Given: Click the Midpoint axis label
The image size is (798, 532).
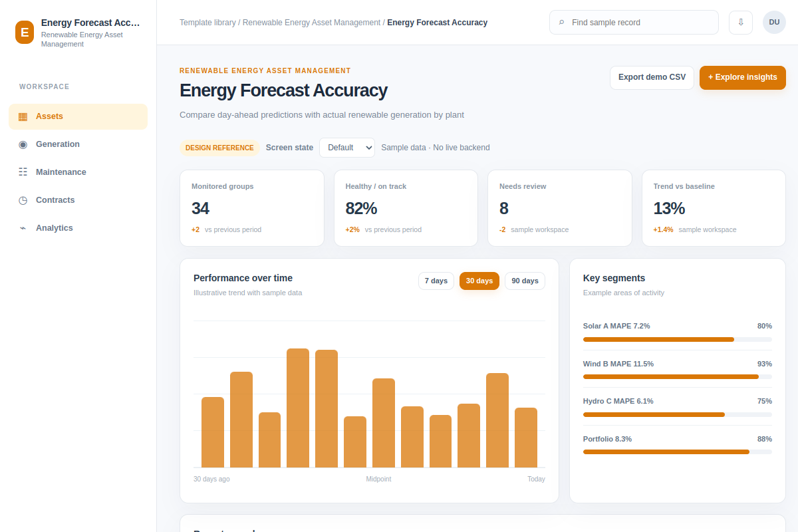Looking at the screenshot, I should pos(378,479).
